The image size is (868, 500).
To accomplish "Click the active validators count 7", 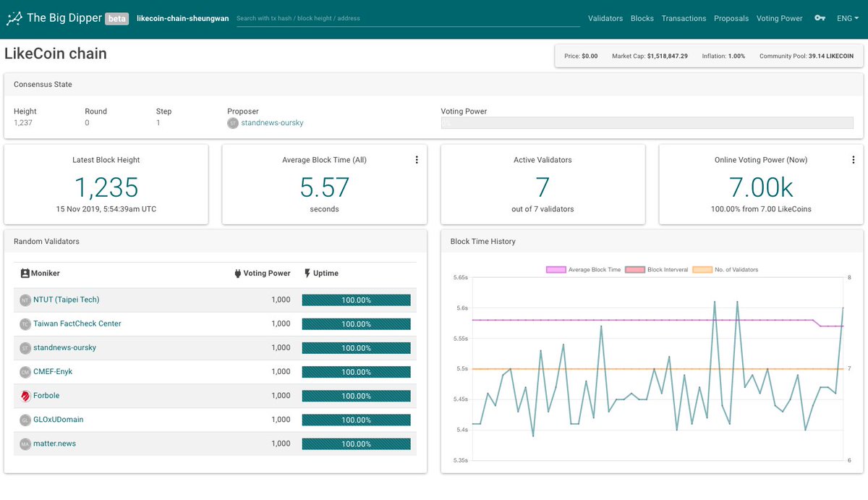I will (x=542, y=187).
